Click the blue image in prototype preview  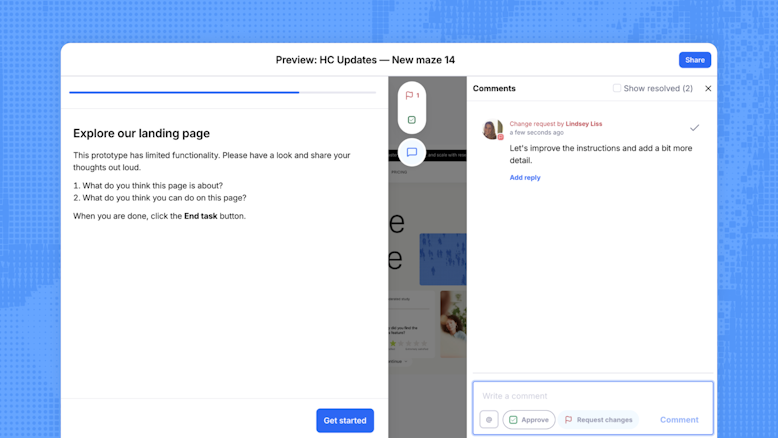point(443,259)
